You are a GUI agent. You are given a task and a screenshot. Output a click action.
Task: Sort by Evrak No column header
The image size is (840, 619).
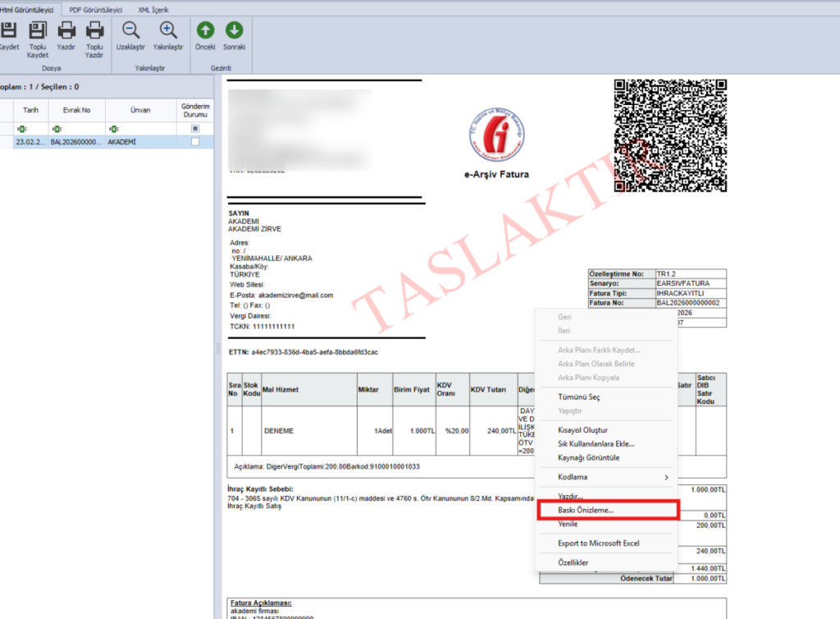[x=76, y=110]
